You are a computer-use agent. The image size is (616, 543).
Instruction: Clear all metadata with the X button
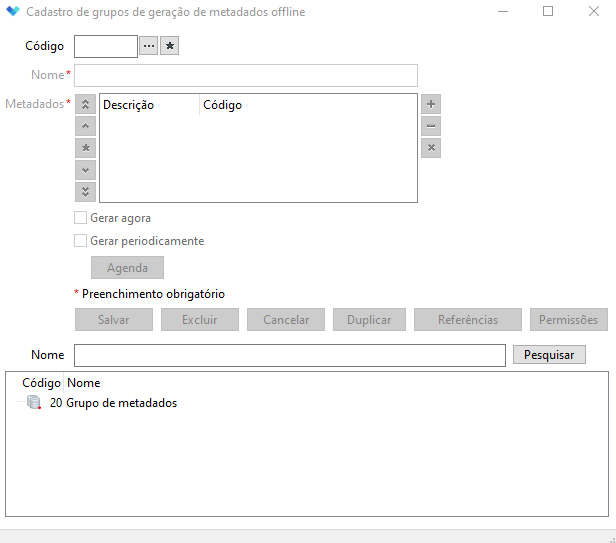(431, 148)
